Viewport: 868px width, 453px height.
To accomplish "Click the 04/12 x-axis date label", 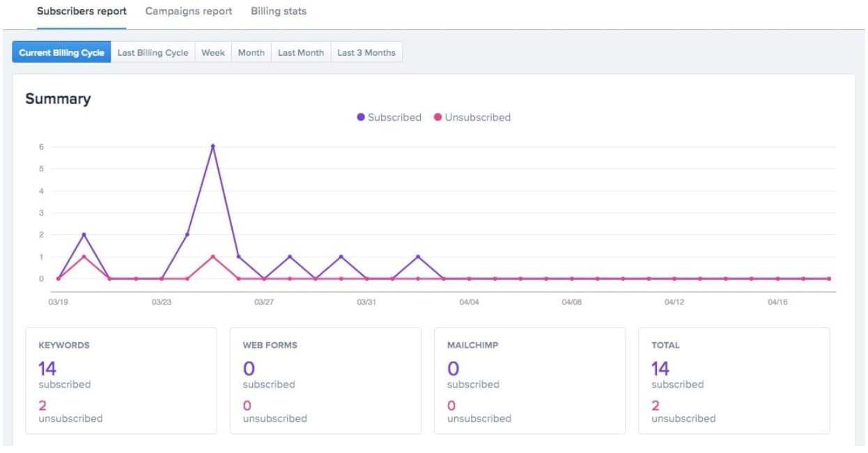I will (x=674, y=302).
